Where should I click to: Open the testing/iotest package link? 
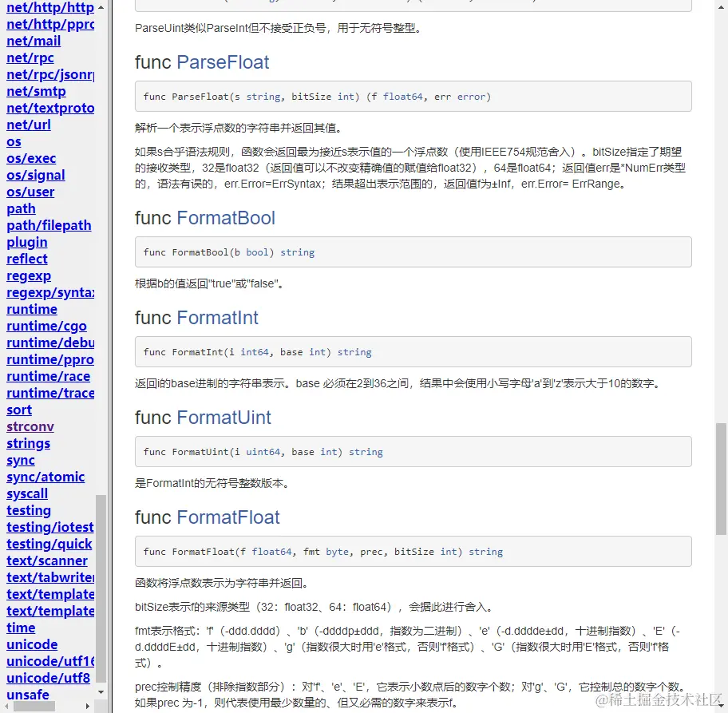50,527
